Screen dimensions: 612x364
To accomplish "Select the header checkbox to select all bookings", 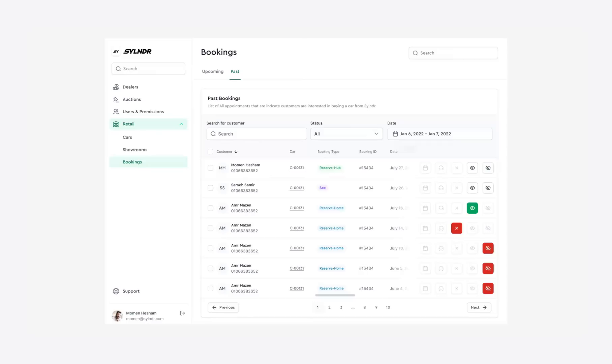I will pos(210,151).
